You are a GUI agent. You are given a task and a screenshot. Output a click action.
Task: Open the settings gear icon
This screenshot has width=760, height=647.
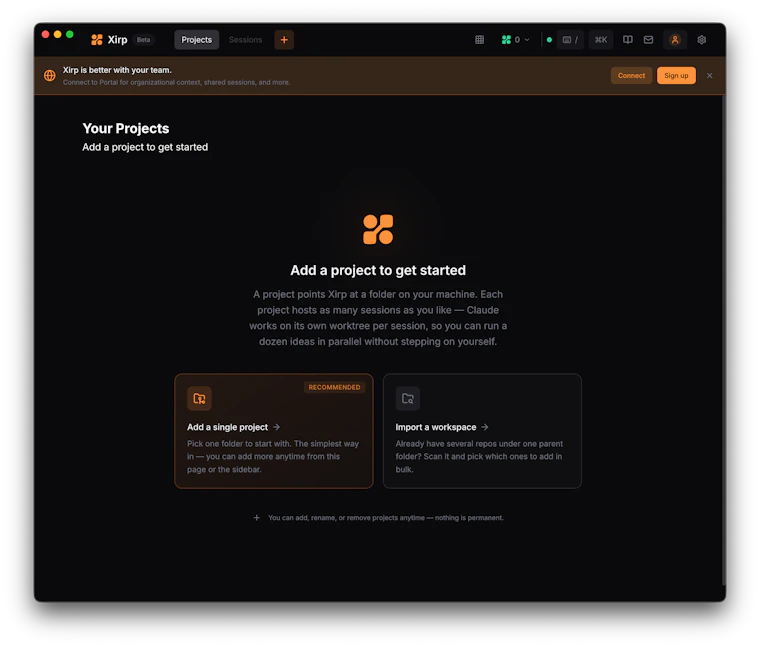[701, 40]
